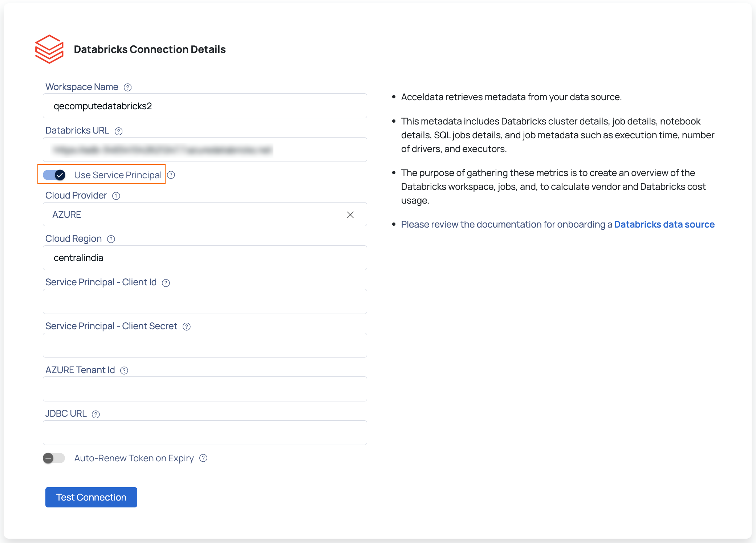Click the 'Use Service Principal' label text
Screen dimensions: 756x543
point(118,175)
